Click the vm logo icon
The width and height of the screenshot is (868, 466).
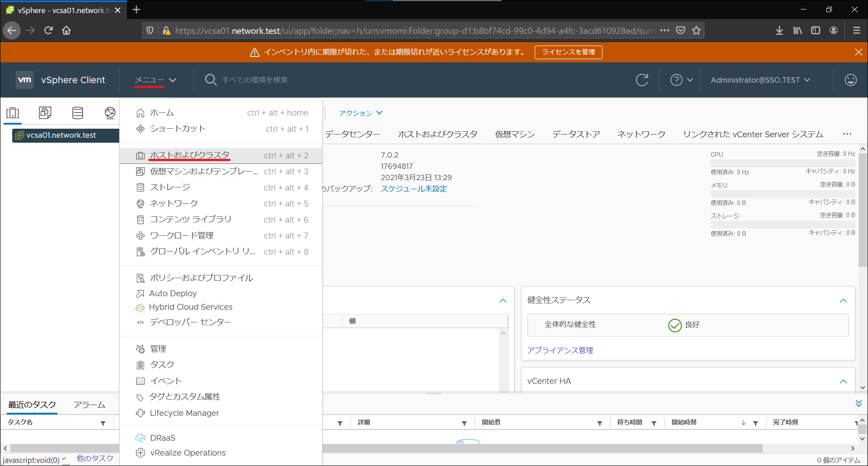25,80
